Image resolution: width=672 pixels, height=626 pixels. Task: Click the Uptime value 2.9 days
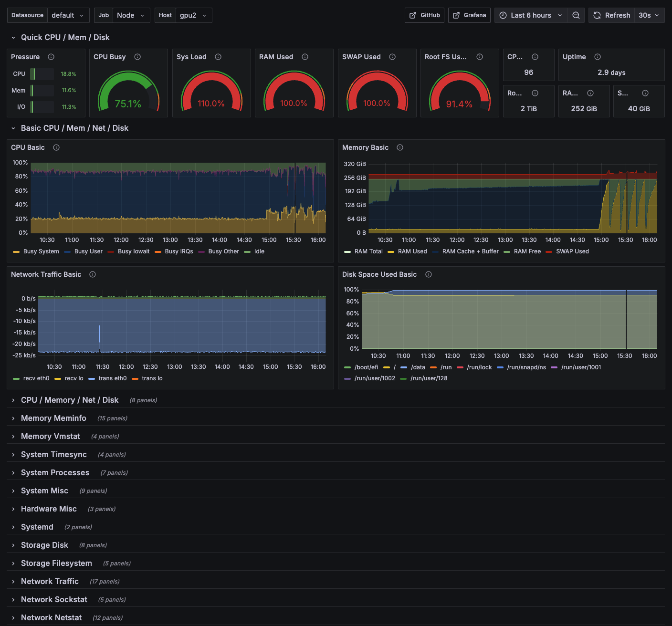[611, 73]
